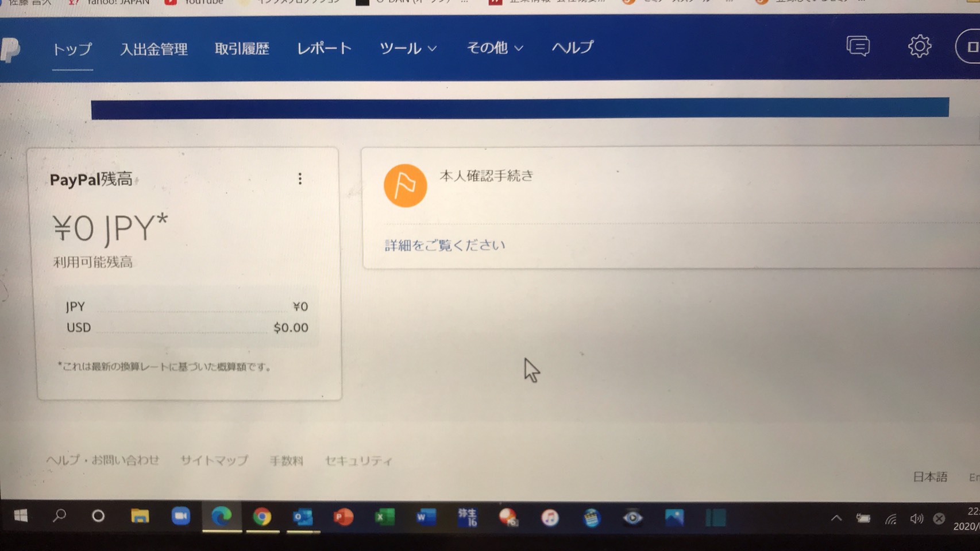
Task: Launch Word from taskbar
Action: coord(426,518)
